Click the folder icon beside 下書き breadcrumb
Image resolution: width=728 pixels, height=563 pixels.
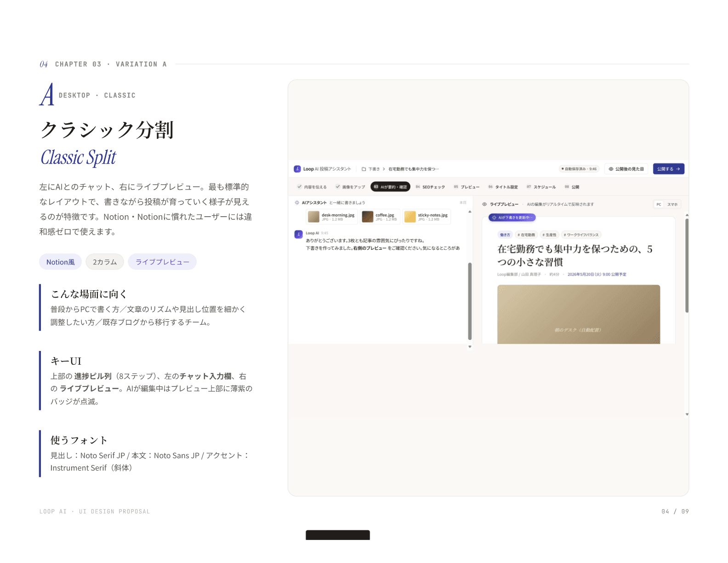(364, 169)
